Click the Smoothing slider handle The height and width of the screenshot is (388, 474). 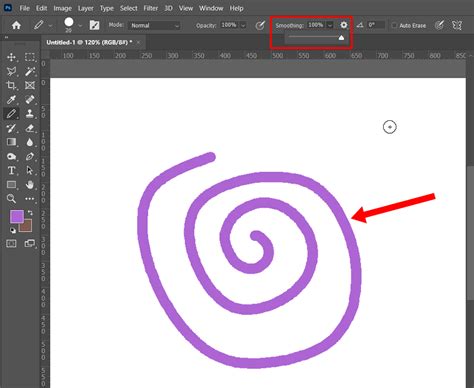(x=341, y=38)
